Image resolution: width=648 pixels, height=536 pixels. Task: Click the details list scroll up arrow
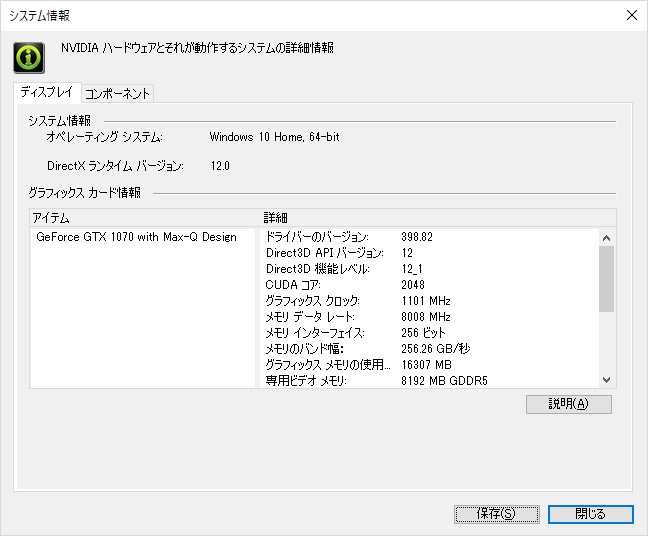(606, 238)
